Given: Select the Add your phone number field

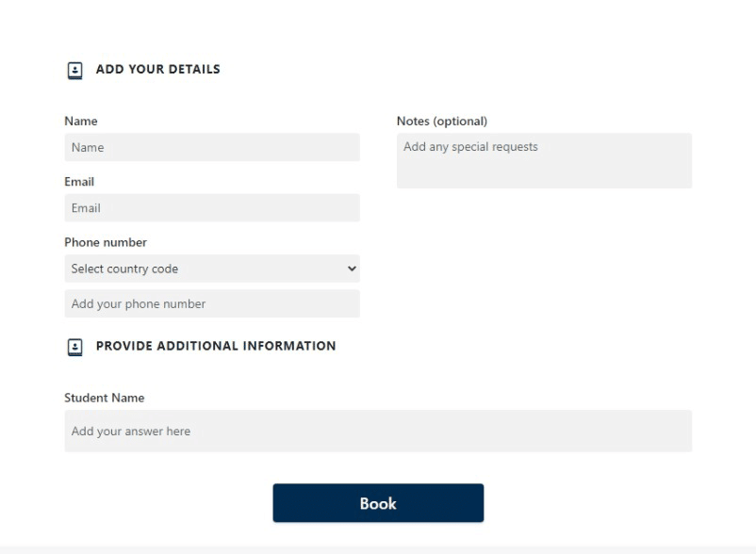Looking at the screenshot, I should (211, 303).
